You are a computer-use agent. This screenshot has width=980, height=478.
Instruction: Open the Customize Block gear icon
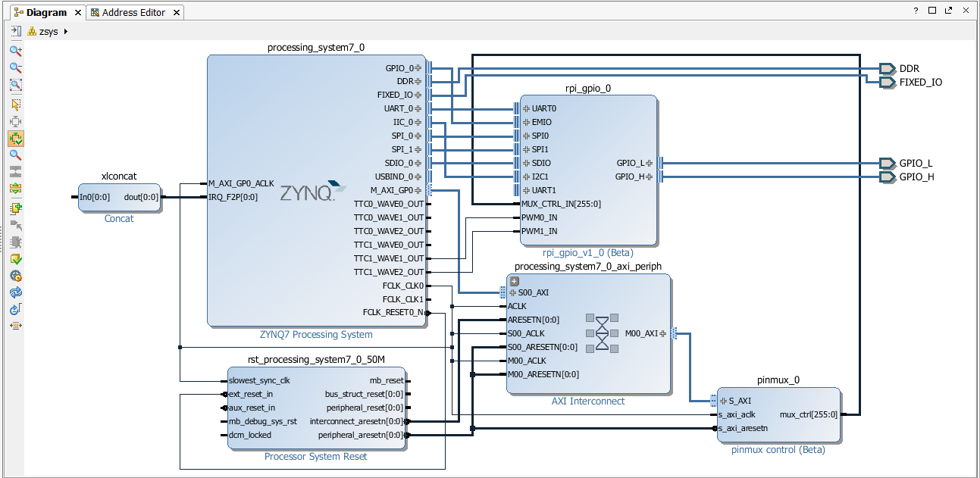coord(15,276)
